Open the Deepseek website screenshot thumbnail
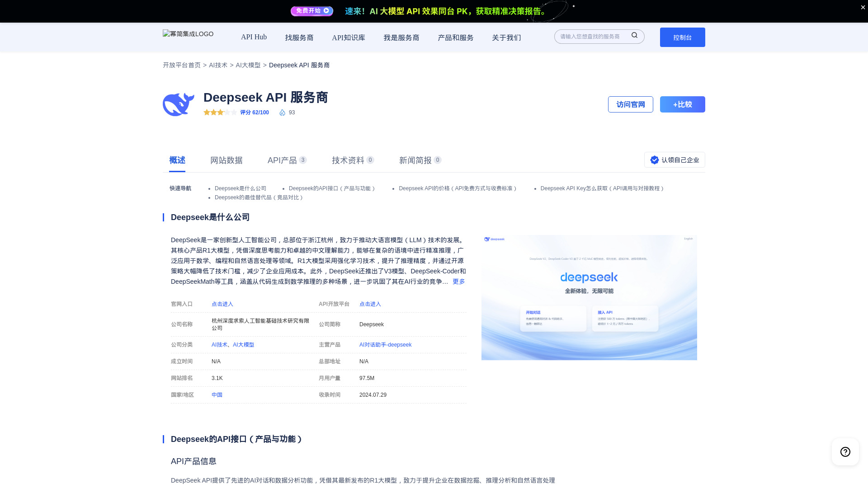 [x=589, y=297]
